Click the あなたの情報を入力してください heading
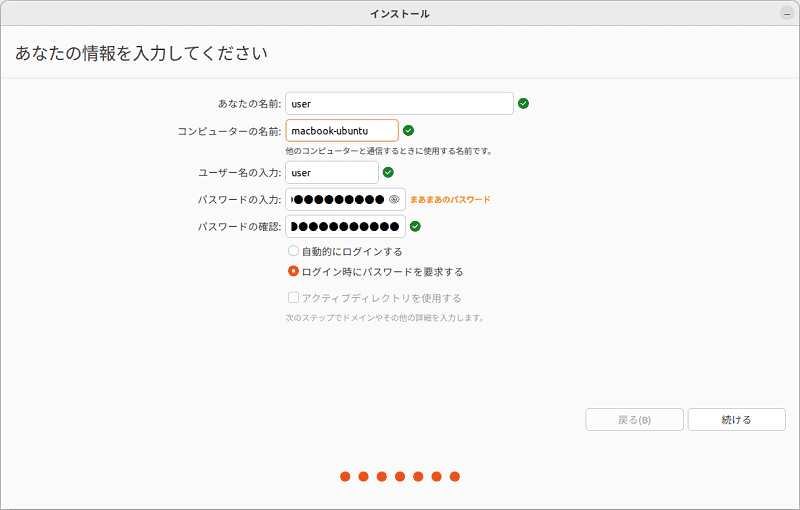800x510 pixels. pos(141,53)
